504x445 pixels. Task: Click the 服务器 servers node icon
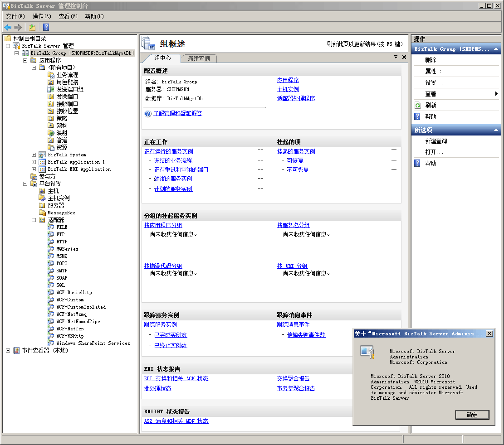pyautogui.click(x=42, y=205)
